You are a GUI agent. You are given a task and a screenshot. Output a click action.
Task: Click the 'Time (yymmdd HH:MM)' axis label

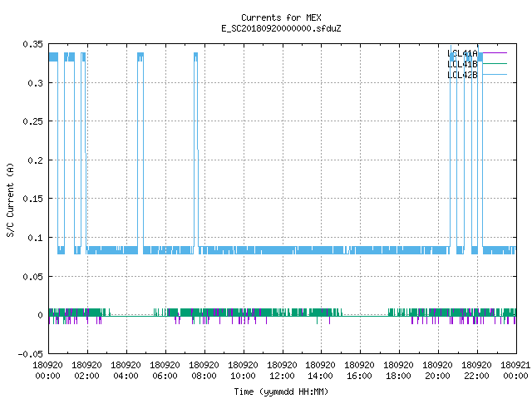(x=281, y=392)
